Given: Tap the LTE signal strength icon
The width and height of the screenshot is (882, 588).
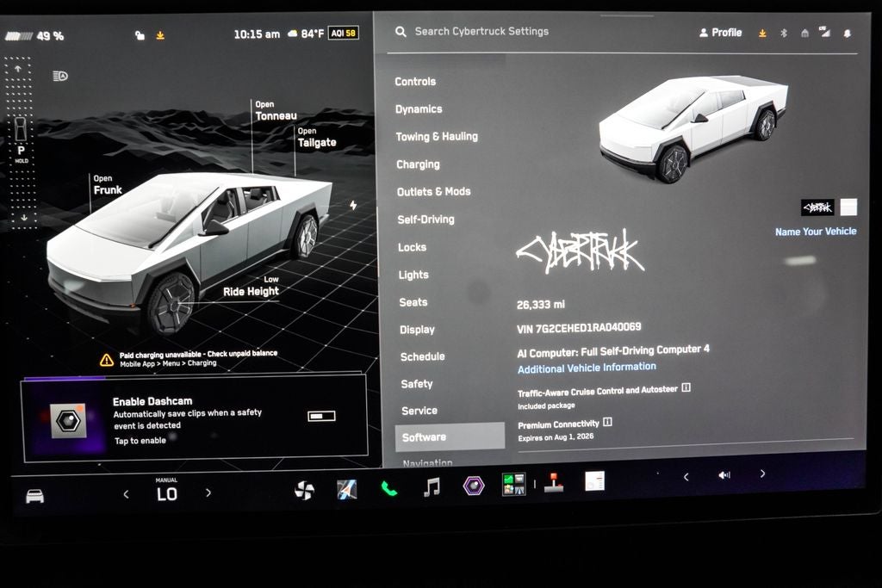Looking at the screenshot, I should tap(824, 32).
